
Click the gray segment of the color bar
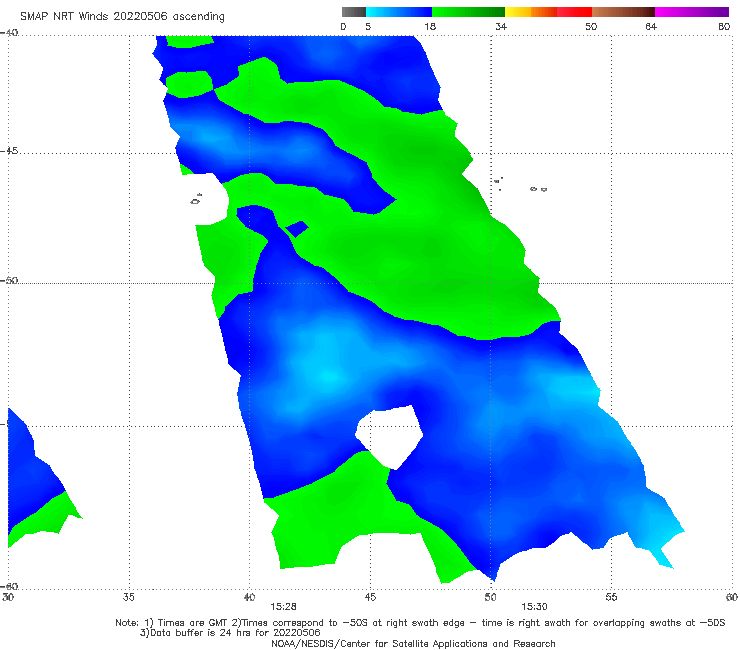[x=353, y=12]
